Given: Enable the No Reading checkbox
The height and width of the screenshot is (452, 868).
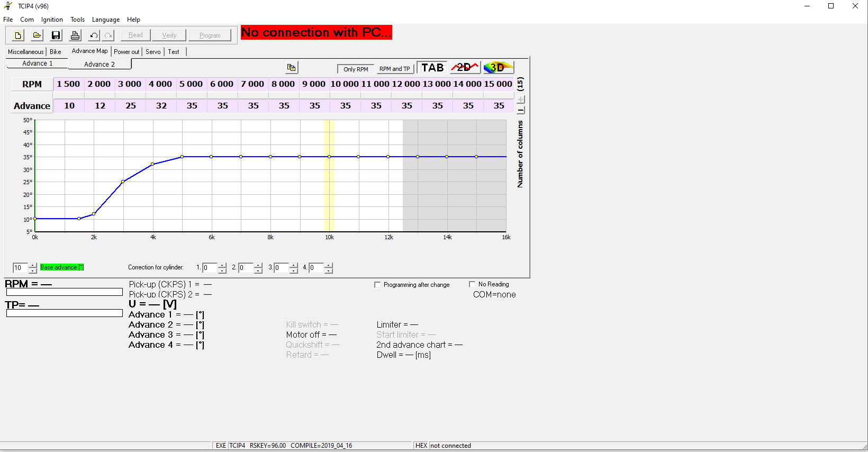Looking at the screenshot, I should click(472, 284).
